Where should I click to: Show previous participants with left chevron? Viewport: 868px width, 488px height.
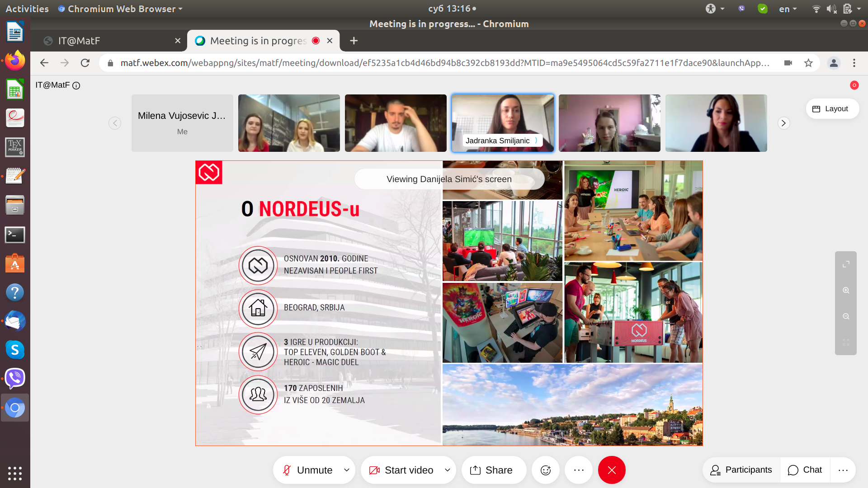point(115,123)
